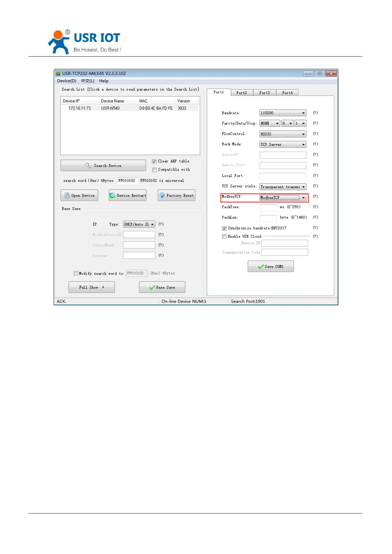Open the IP Type DHCP/Auto IP dropdown
This screenshot has width=392, height=554.
(139, 224)
